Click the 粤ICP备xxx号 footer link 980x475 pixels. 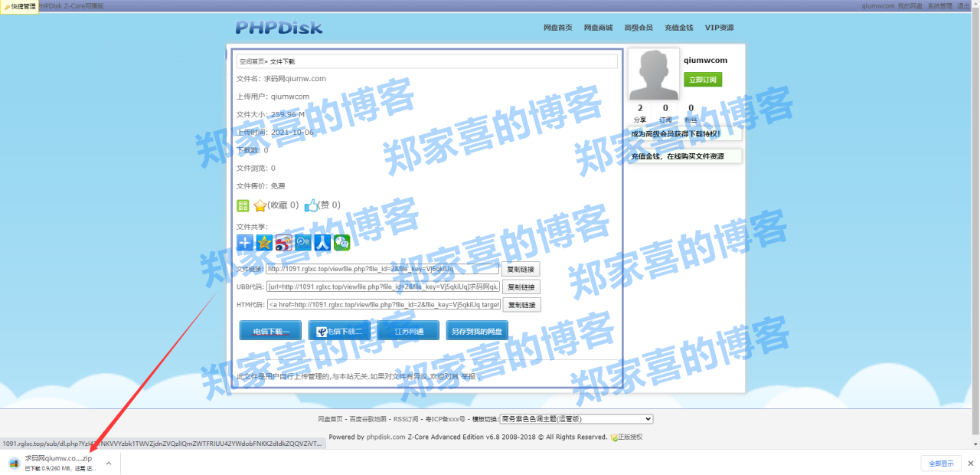[x=446, y=419]
